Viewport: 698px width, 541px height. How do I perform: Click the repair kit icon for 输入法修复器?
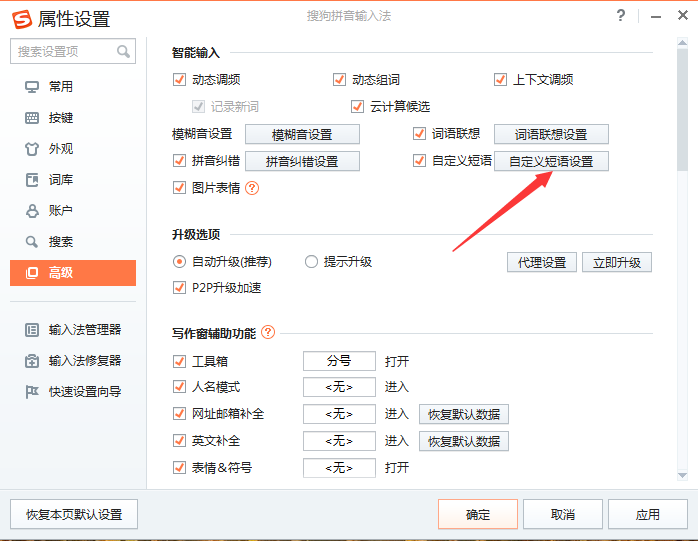point(32,361)
